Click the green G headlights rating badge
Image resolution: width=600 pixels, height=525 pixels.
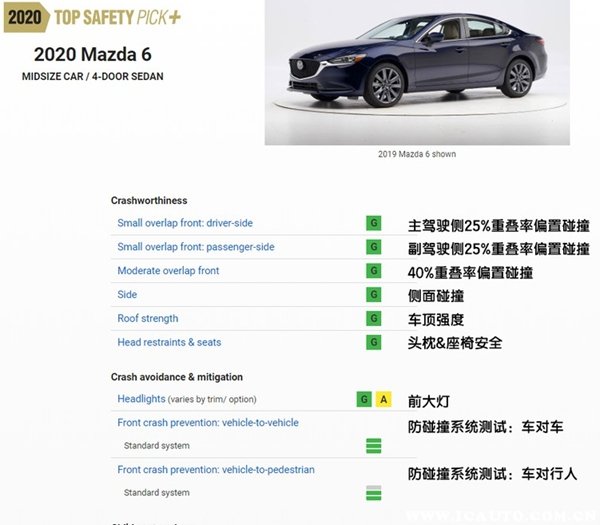click(x=364, y=399)
